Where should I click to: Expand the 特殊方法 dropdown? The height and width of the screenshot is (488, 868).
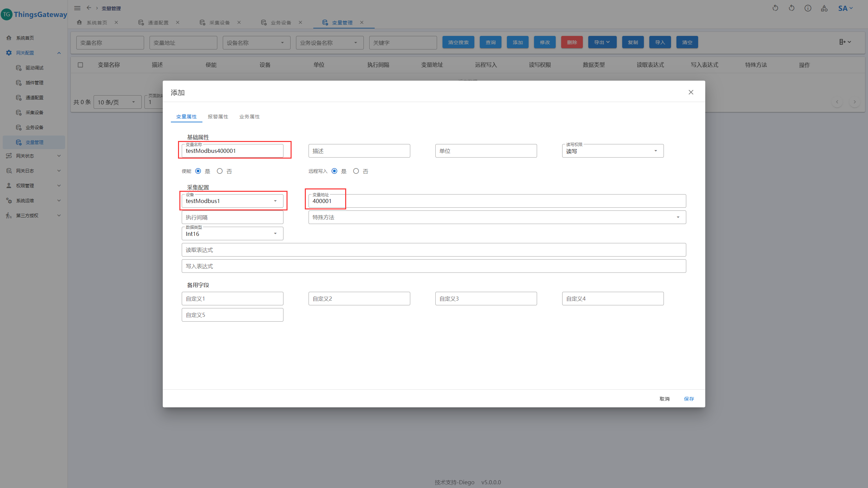(497, 217)
